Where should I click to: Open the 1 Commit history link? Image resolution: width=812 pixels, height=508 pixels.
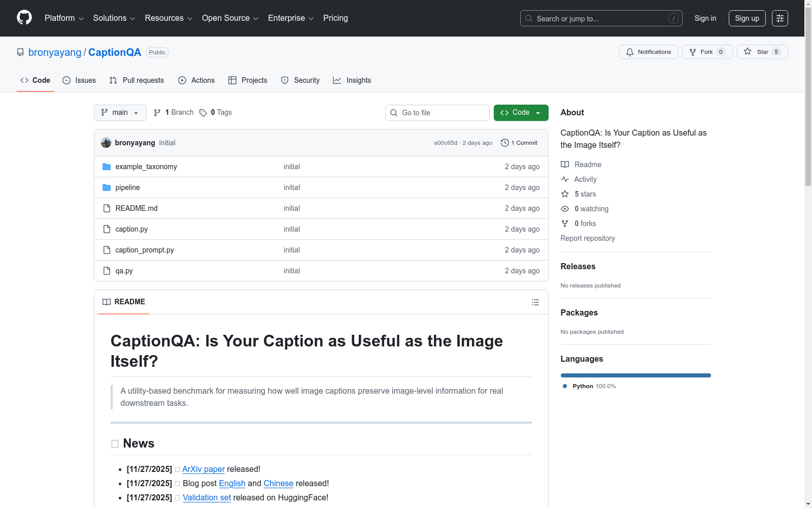click(x=519, y=143)
